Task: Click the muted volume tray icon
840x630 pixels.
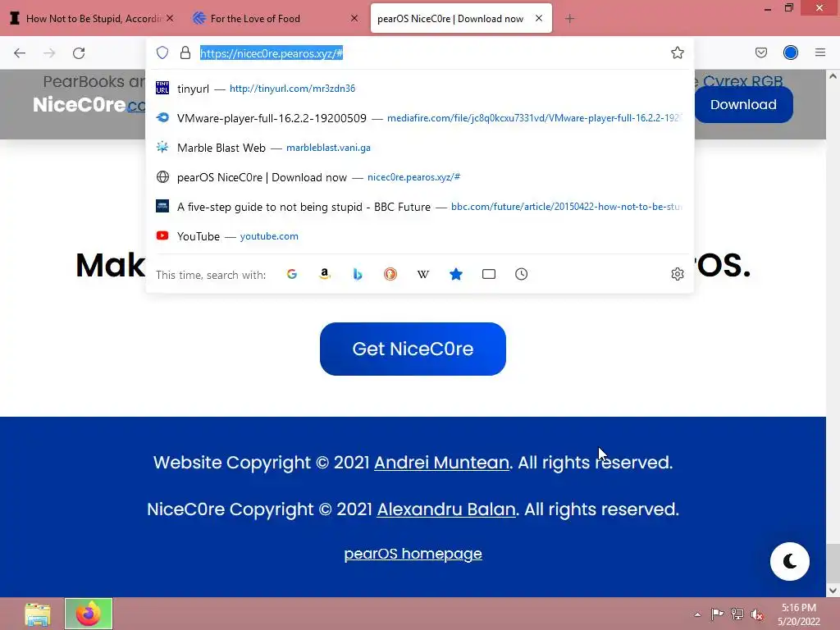Action: [x=757, y=614]
